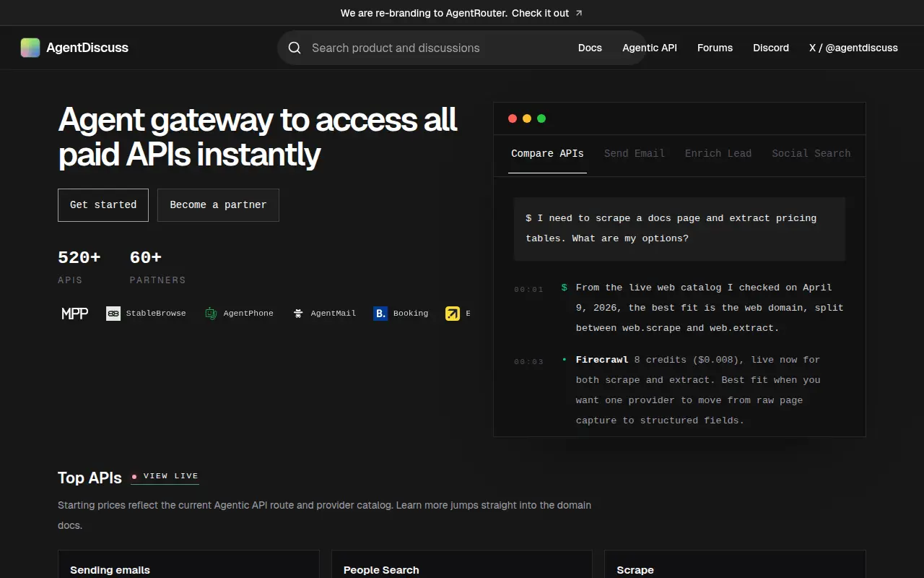
Task: Follow the Check it out link
Action: click(540, 13)
